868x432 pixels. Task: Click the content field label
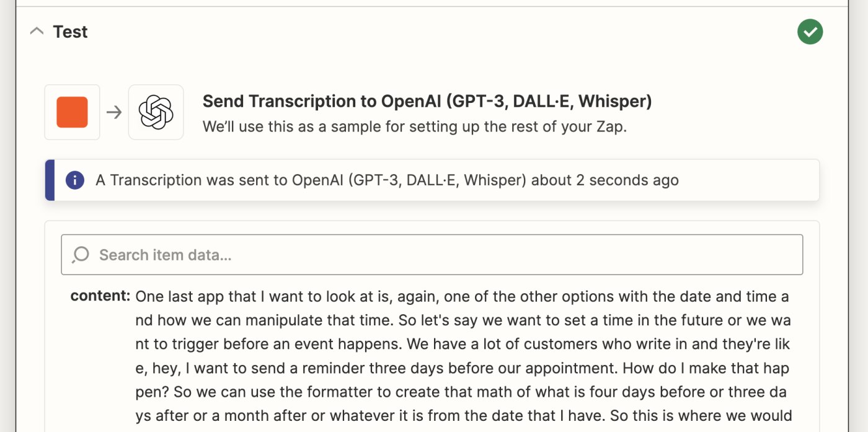(100, 296)
